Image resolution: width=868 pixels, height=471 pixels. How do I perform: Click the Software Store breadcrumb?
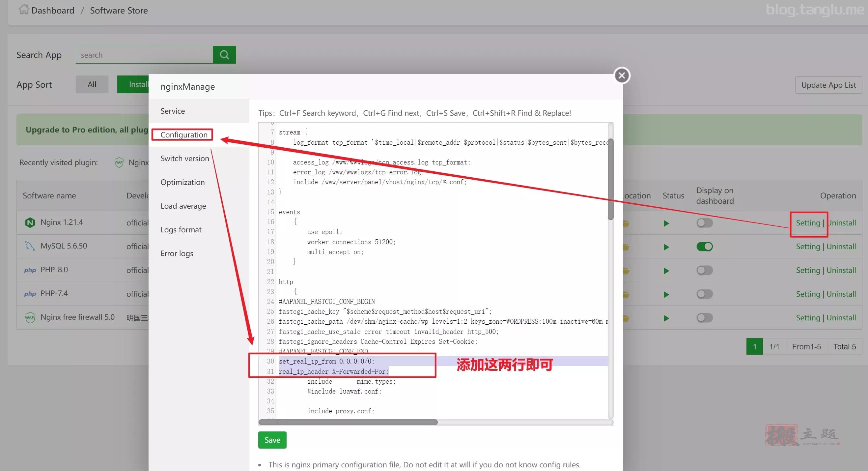119,11
